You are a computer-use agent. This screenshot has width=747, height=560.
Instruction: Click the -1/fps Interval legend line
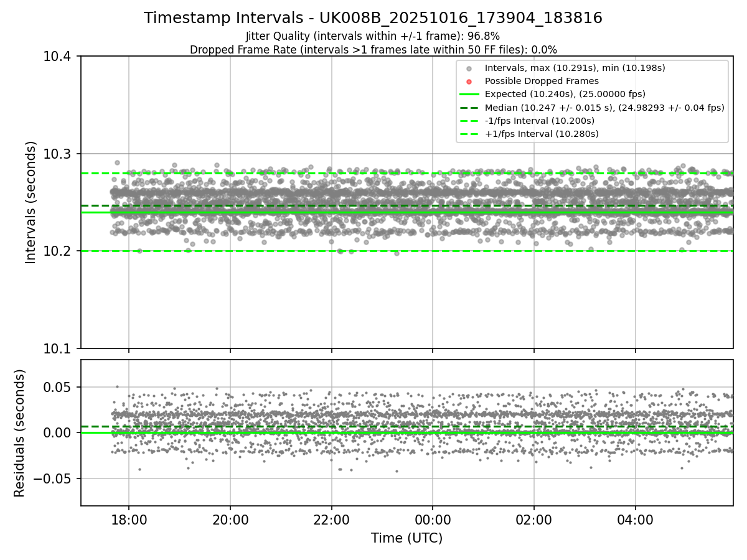pyautogui.click(x=469, y=121)
